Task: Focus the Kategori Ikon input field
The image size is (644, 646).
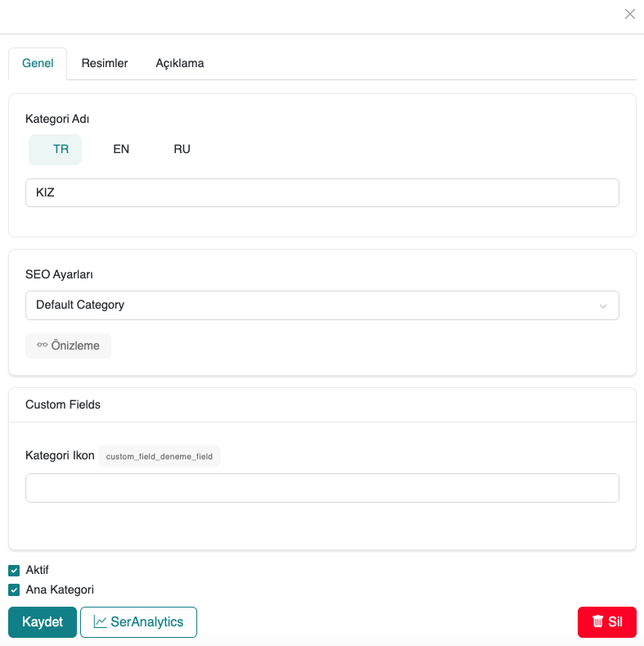Action: coord(322,488)
